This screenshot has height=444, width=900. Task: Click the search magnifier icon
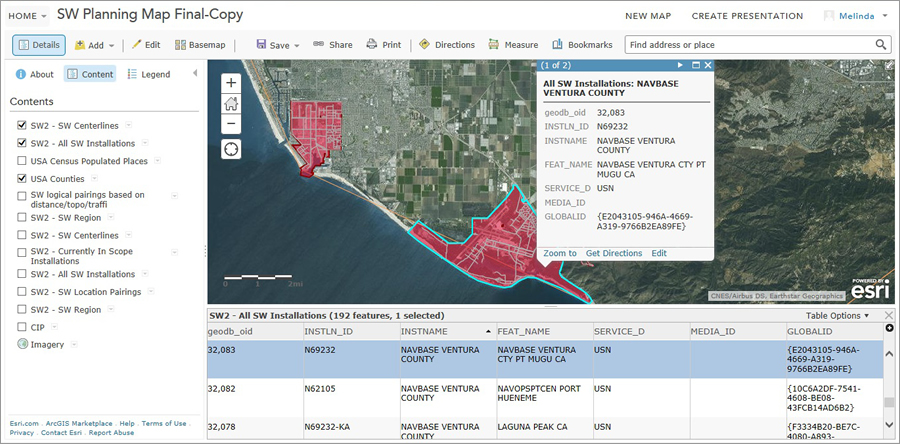(880, 45)
